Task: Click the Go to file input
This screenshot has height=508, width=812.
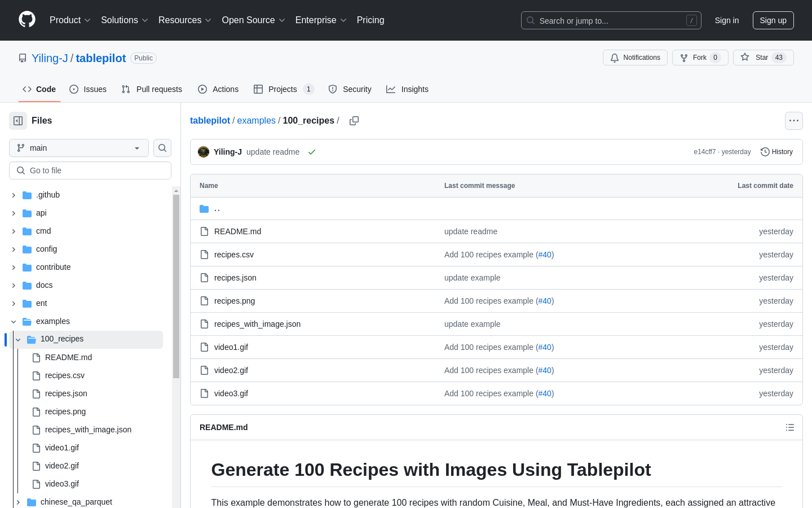Action: [90, 170]
